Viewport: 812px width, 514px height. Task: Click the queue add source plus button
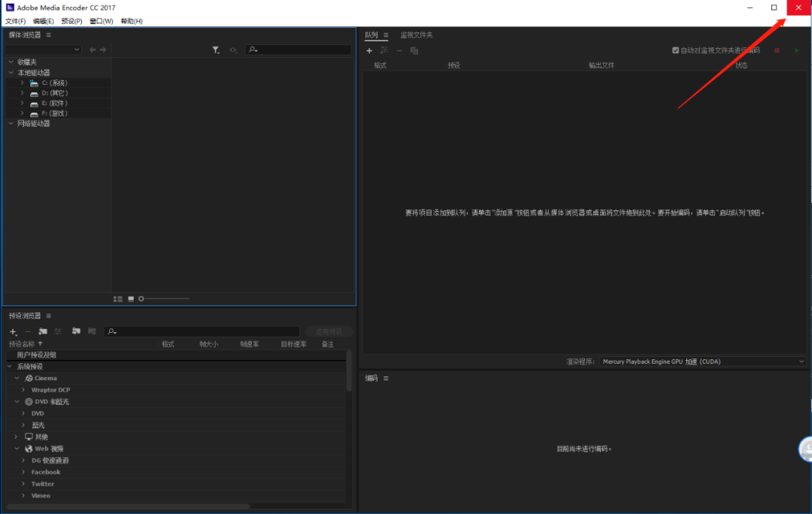(x=369, y=51)
